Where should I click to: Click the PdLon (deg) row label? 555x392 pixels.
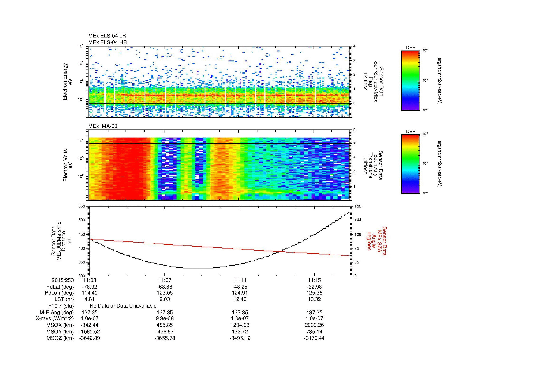[60, 293]
